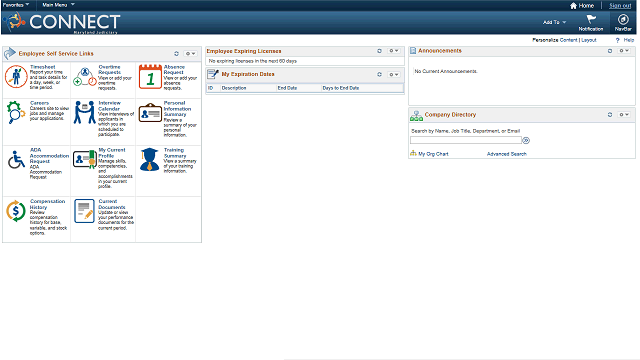Open the Overtime Requests text link
640x360 pixels.
109,69
